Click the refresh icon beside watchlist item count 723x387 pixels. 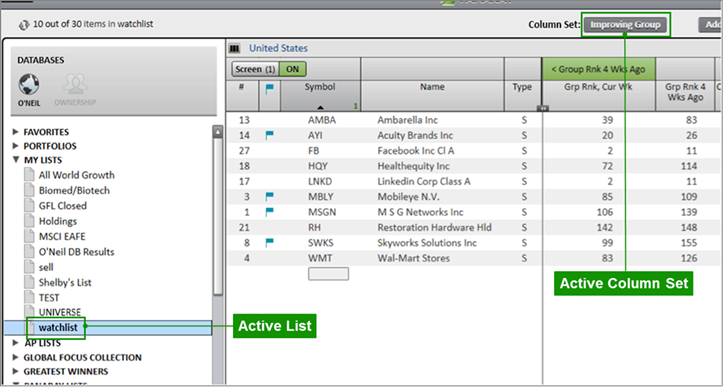[x=24, y=25]
